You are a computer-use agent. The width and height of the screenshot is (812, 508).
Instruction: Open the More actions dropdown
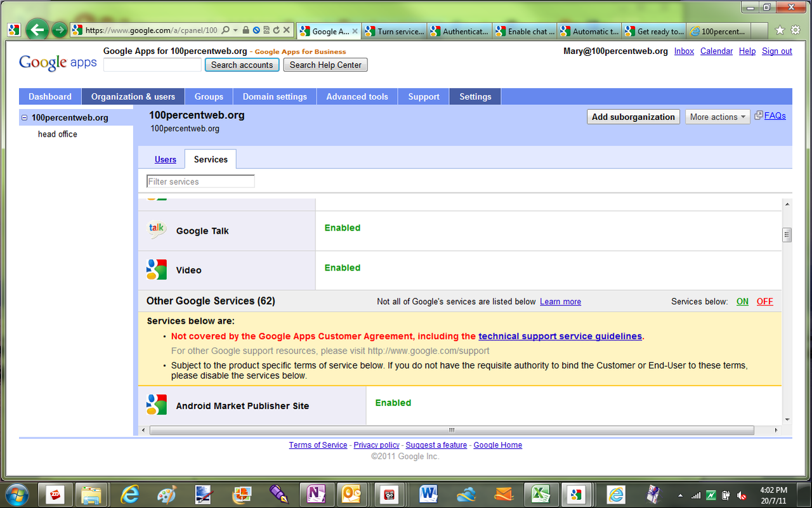[717, 117]
